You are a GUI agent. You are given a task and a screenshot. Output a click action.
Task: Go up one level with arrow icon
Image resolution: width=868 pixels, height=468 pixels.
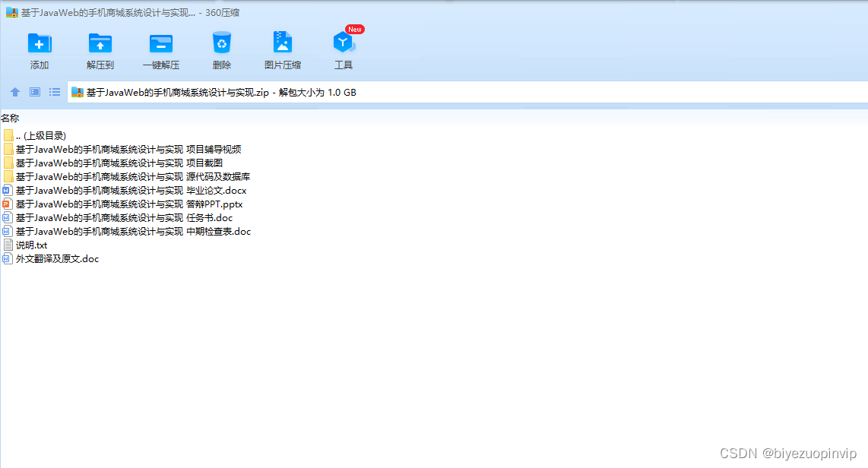pos(15,92)
